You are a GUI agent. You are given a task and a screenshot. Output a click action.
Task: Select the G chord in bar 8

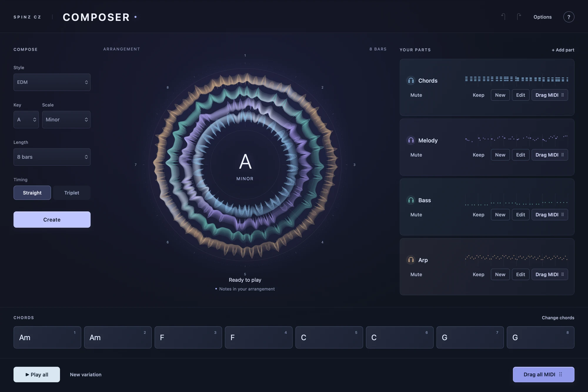coord(540,337)
